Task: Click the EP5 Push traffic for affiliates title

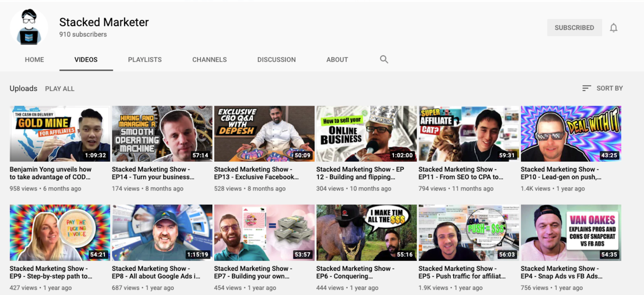Action: [462, 272]
